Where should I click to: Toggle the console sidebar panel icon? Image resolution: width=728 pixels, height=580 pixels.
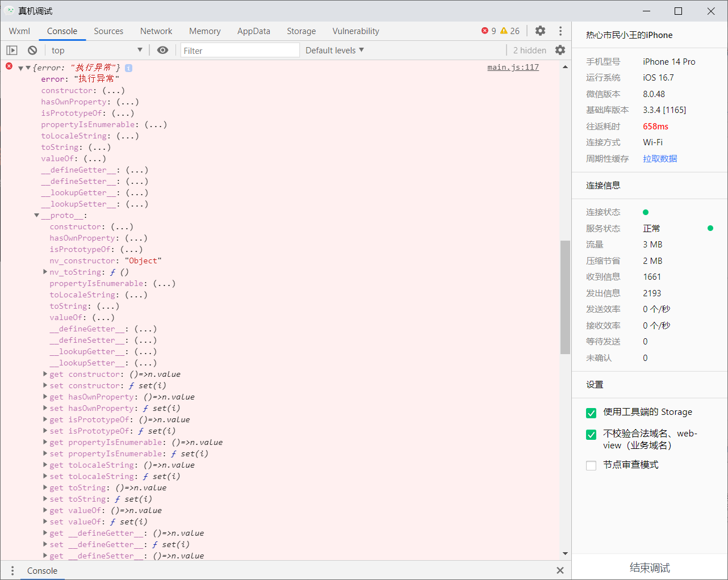click(12, 50)
